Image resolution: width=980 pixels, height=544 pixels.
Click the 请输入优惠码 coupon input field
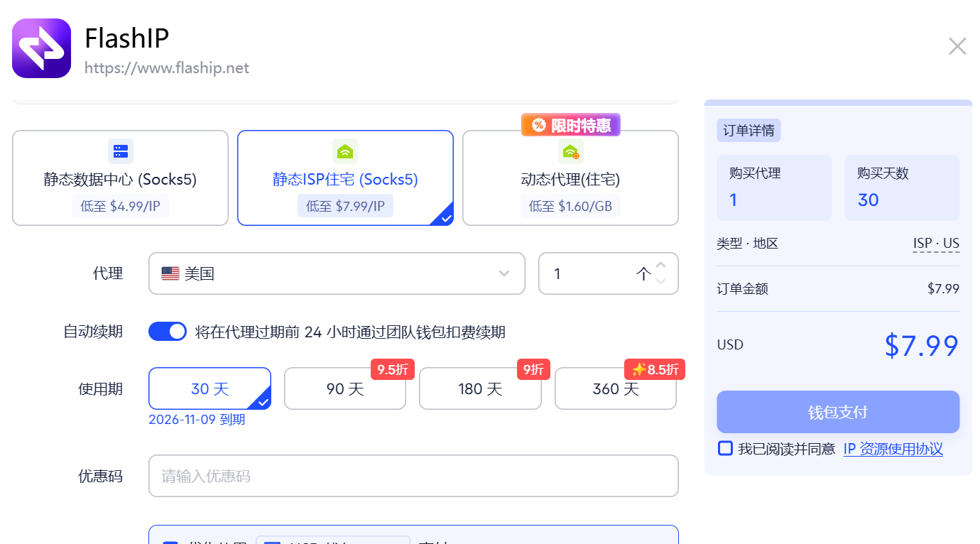pyautogui.click(x=413, y=476)
